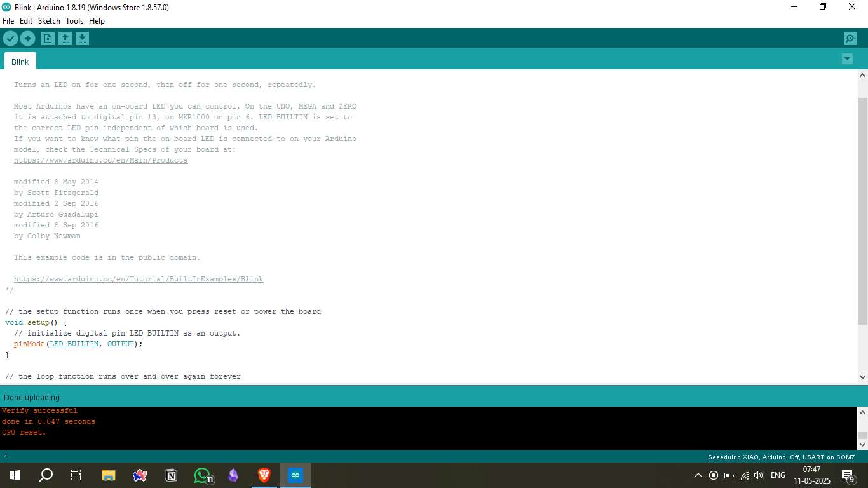Click 'CPU reset.' console line
Image resolution: width=868 pixels, height=488 pixels.
[24, 433]
